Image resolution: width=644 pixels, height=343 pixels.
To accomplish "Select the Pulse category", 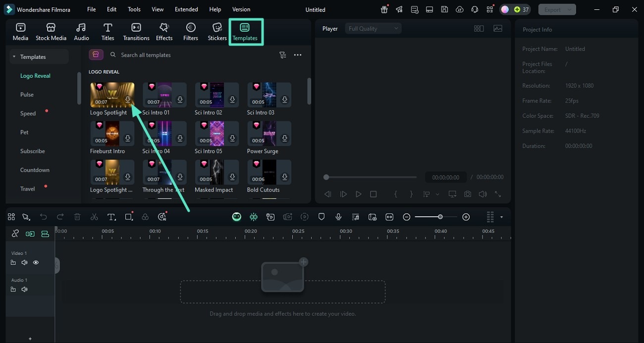I will tap(27, 95).
